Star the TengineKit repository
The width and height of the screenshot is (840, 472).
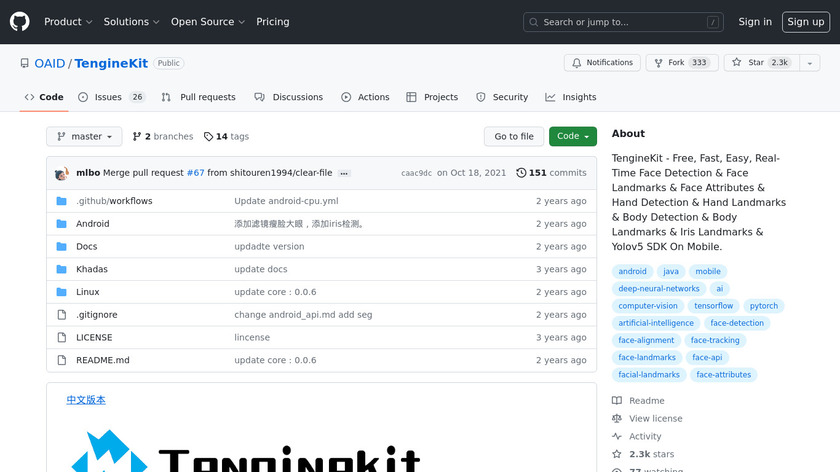[762, 63]
